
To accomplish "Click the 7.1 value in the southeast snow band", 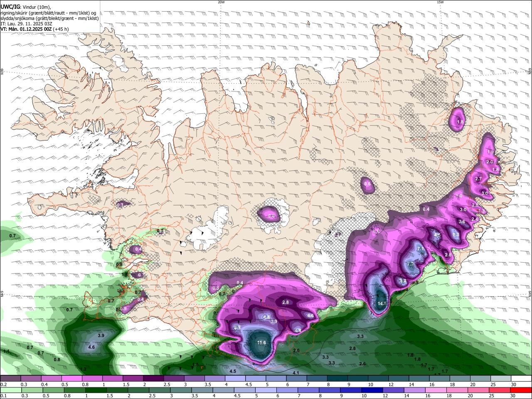I will pyautogui.click(x=420, y=249).
